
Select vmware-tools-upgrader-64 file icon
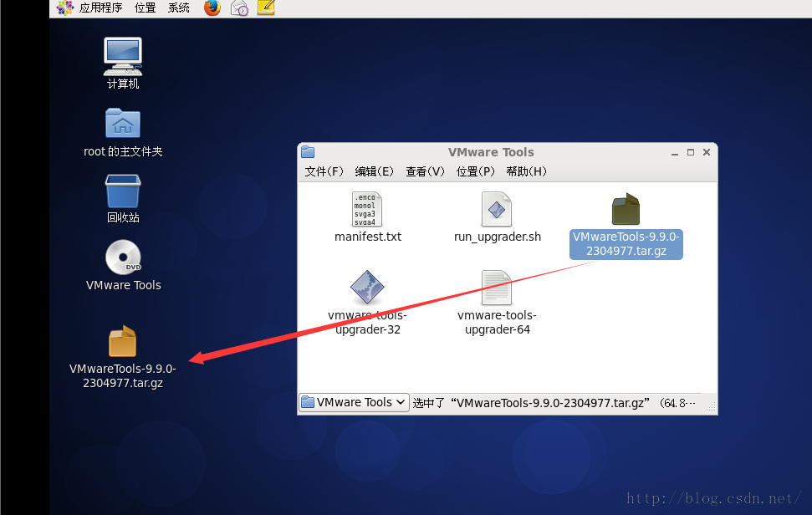[x=497, y=288]
